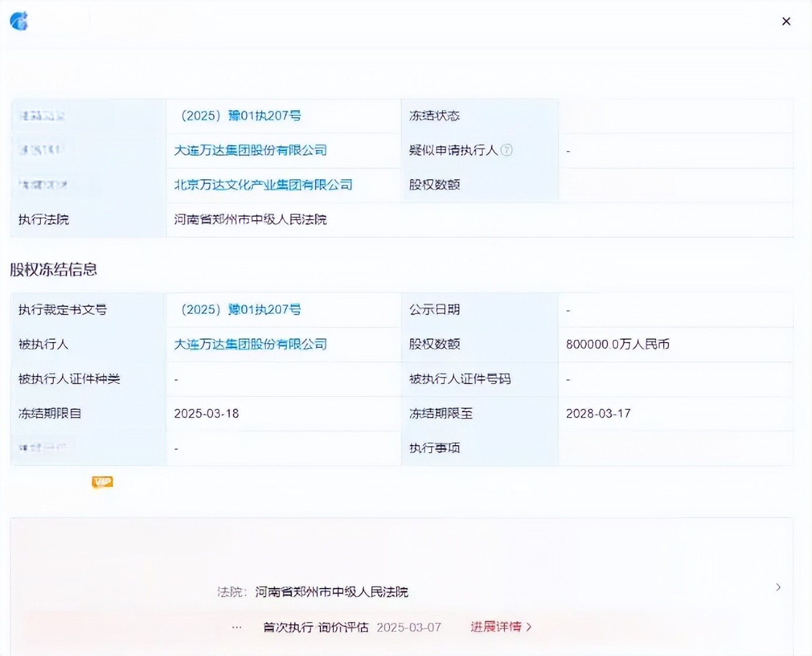Open case number link beside 冻结状态

point(241,115)
